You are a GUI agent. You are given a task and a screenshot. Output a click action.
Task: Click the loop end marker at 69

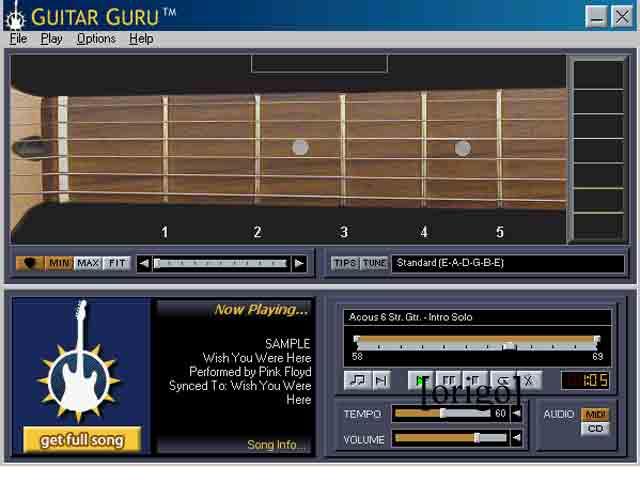[597, 340]
